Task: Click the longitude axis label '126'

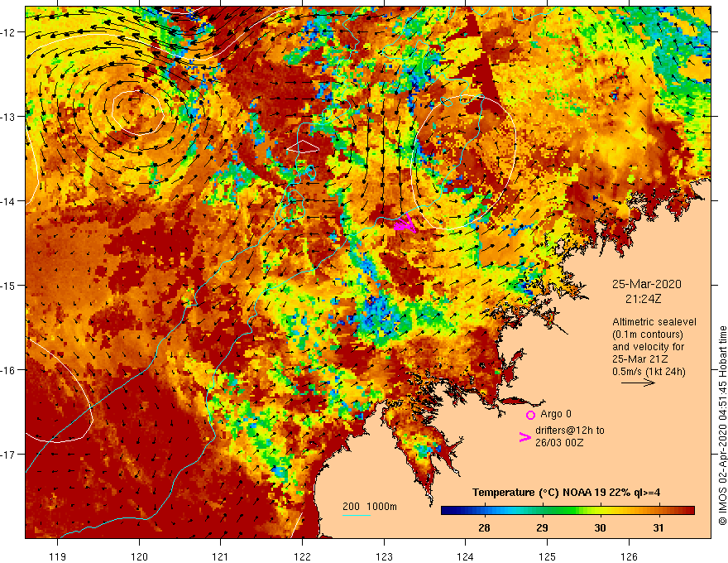Action: 629,556
